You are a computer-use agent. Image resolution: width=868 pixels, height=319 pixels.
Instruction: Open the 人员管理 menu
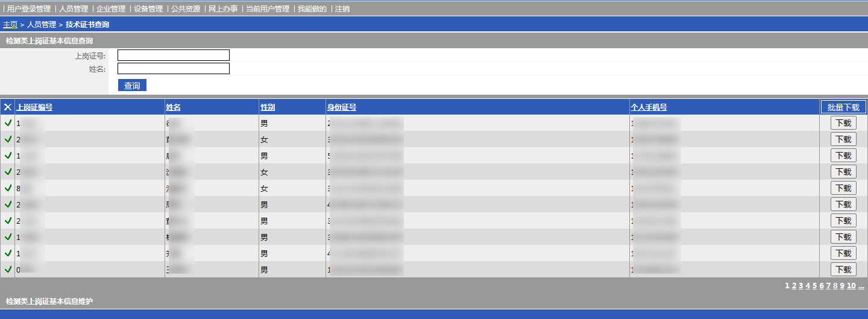(x=74, y=9)
